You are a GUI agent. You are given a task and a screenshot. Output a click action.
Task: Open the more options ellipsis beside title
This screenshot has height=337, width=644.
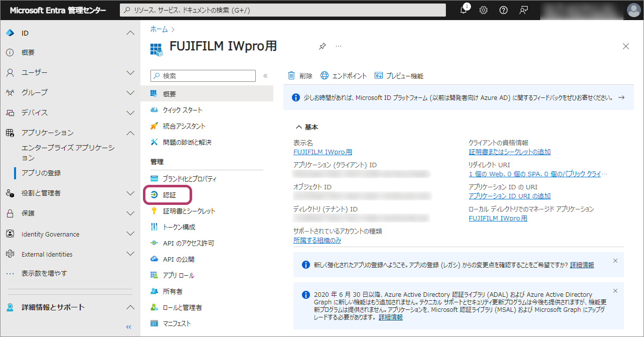[x=339, y=46]
